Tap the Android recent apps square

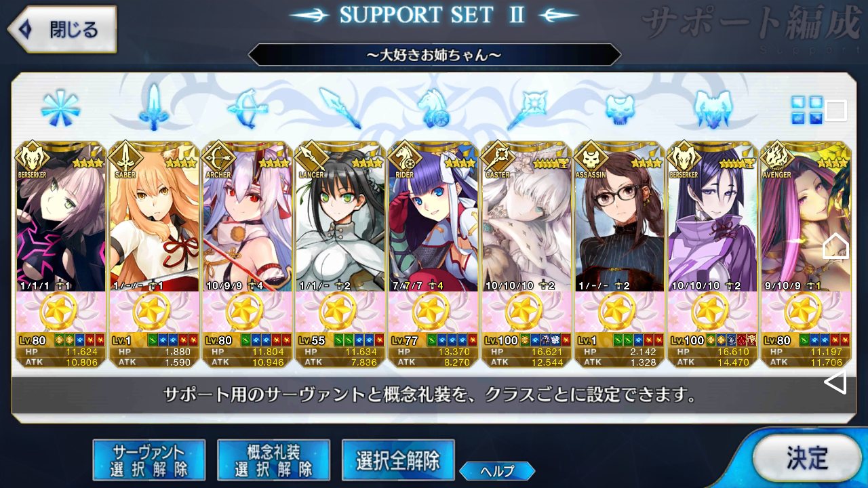coord(836,110)
